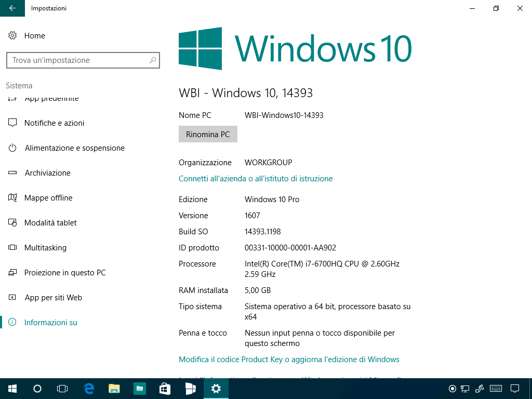Select the Multitasking icon in the sidebar
The image size is (532, 399).
[x=12, y=248]
